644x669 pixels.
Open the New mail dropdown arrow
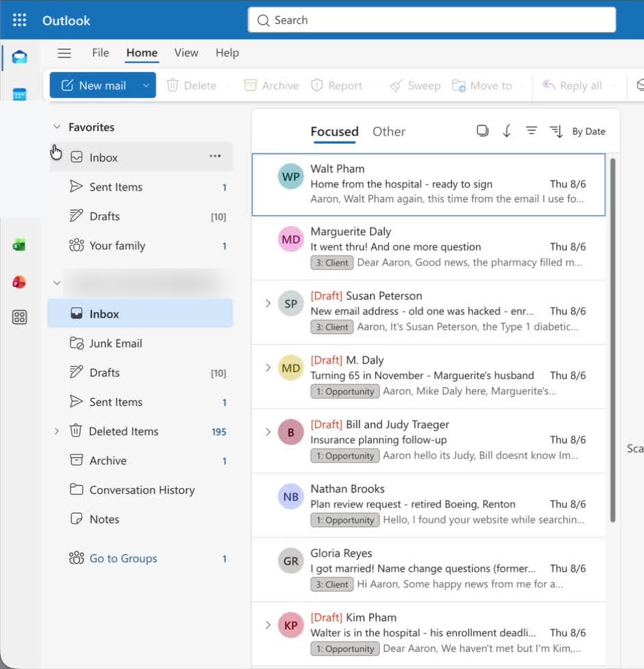[146, 86]
